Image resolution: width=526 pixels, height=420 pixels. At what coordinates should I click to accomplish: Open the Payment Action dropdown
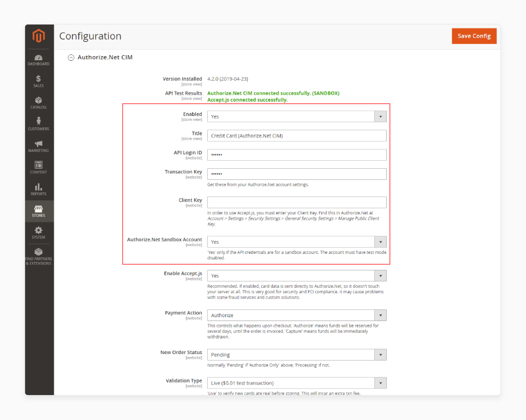pyautogui.click(x=297, y=315)
